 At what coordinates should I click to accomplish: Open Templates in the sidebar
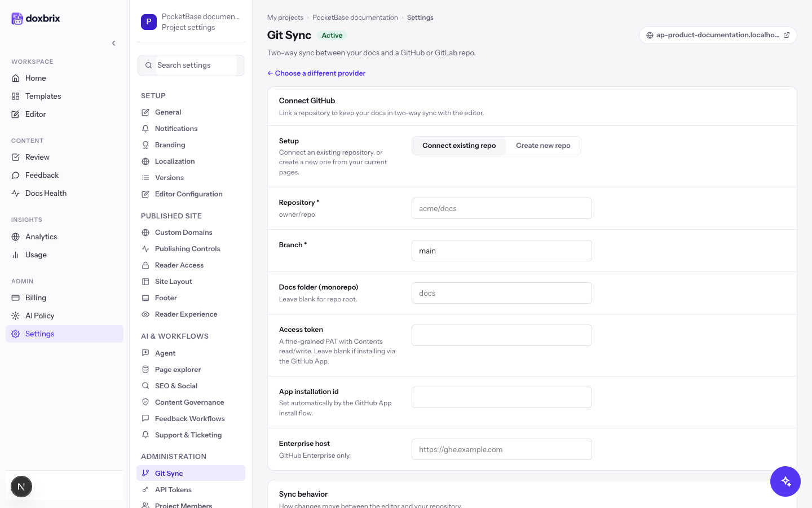(64, 96)
